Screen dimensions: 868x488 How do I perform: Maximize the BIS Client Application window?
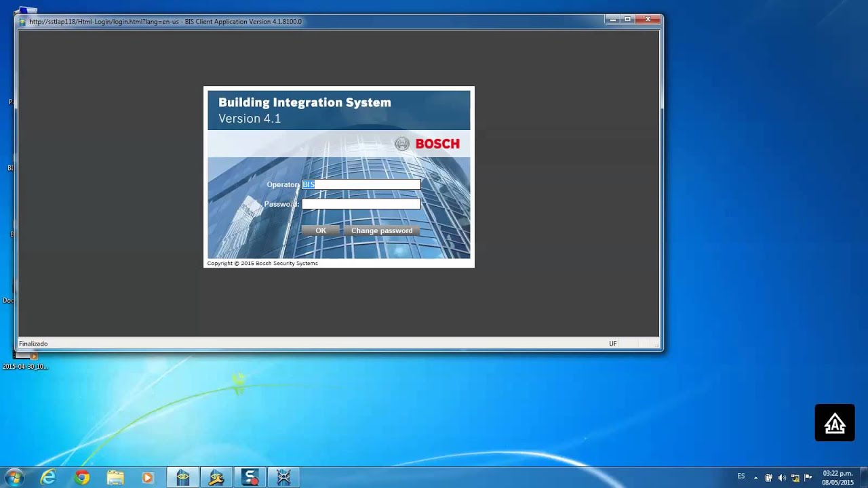click(629, 20)
